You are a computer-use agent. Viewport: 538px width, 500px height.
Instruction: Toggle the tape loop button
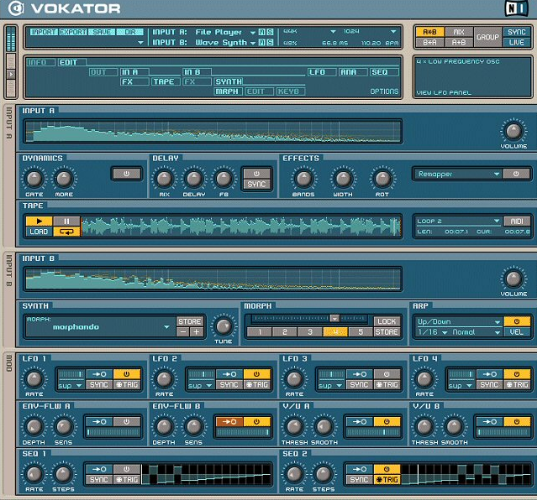(67, 232)
